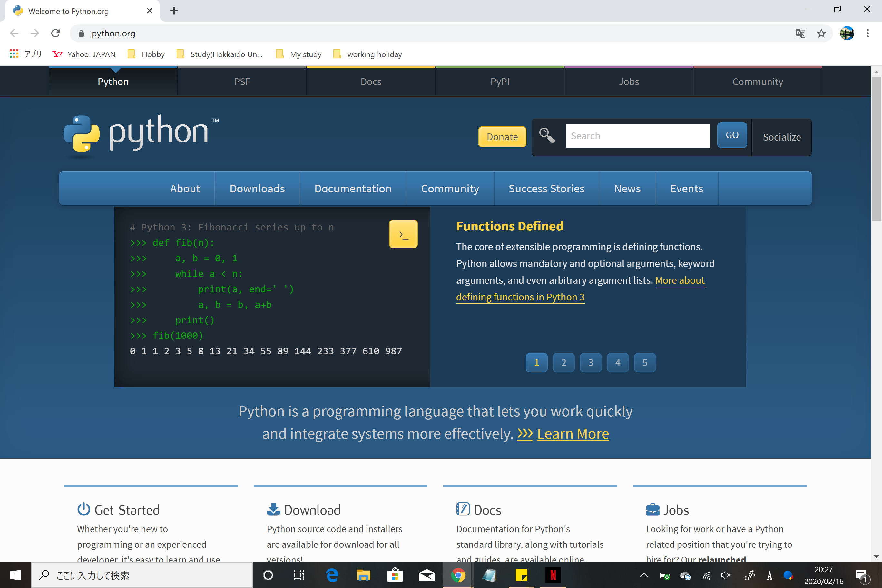This screenshot has height=588, width=882.
Task: Open the Events menu
Action: [687, 189]
